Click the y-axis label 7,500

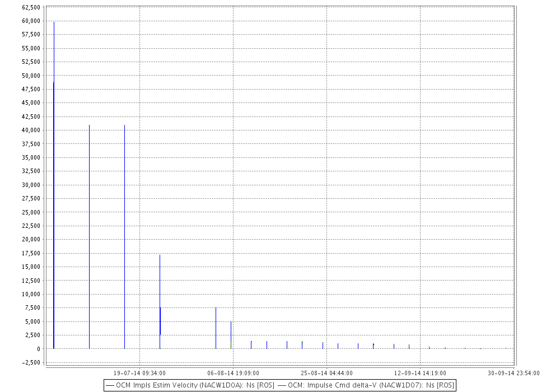pyautogui.click(x=32, y=308)
